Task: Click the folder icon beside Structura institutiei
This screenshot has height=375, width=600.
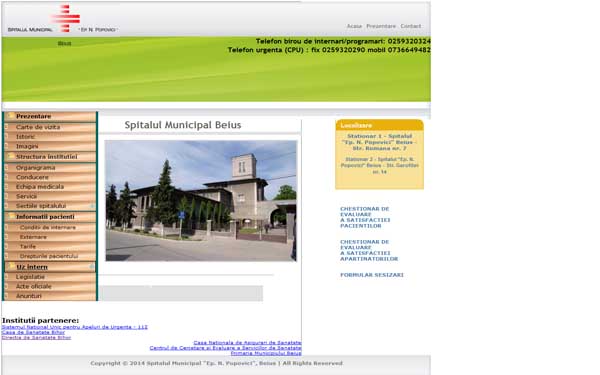Action: pos(11,157)
